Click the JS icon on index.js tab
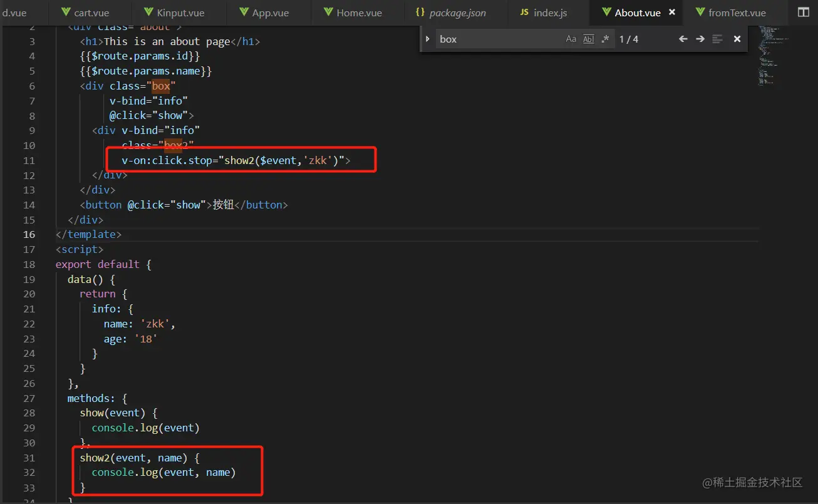This screenshot has height=504, width=818. point(524,13)
